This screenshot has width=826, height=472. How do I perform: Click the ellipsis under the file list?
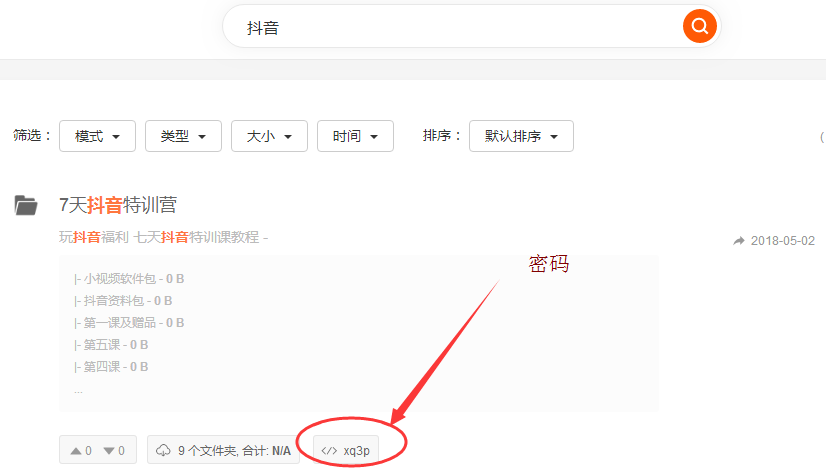click(78, 391)
